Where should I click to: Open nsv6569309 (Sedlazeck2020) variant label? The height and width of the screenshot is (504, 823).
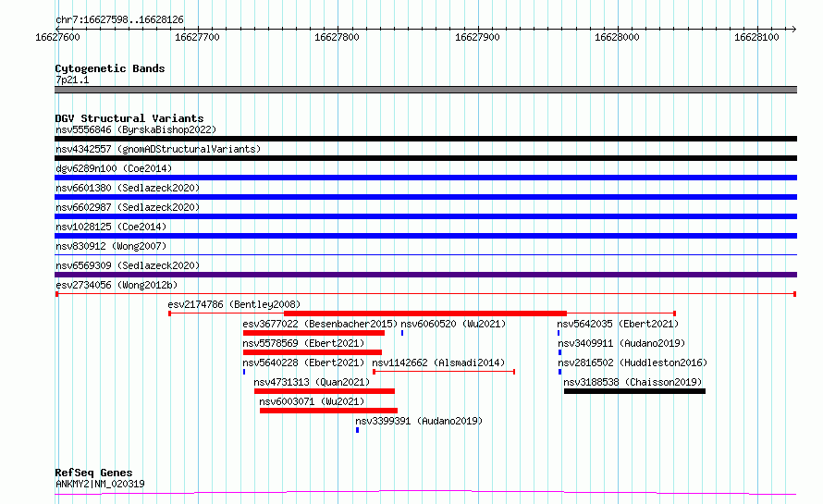(128, 265)
